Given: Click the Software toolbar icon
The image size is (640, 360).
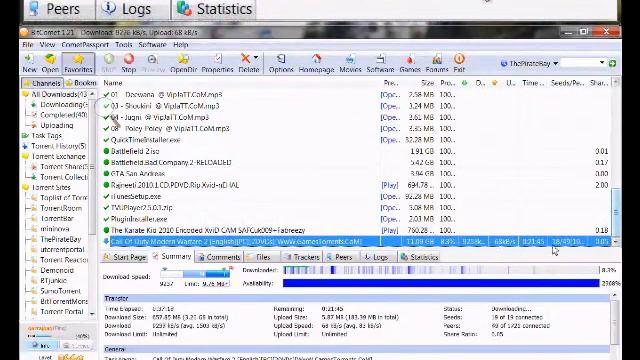Looking at the screenshot, I should click(380, 63).
